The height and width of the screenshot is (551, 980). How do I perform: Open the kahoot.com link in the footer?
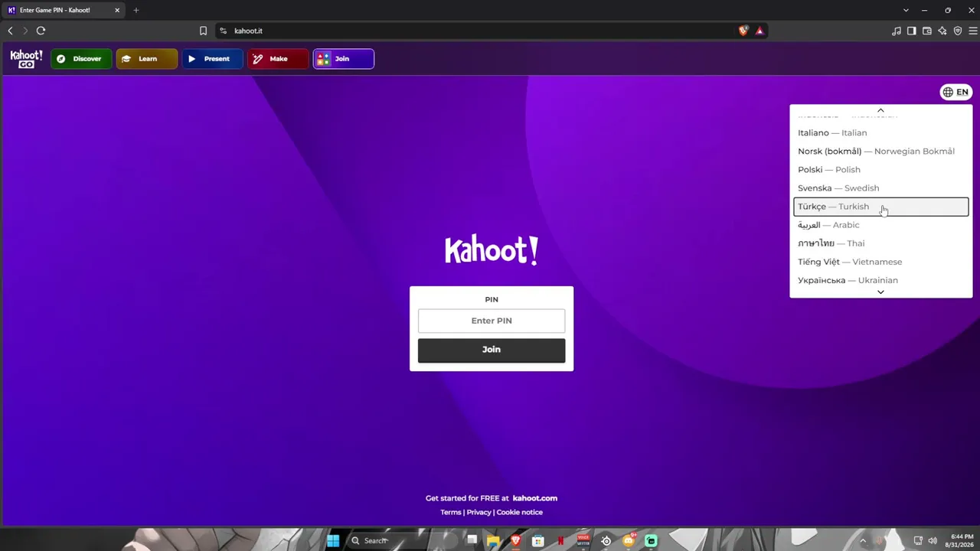(x=534, y=498)
